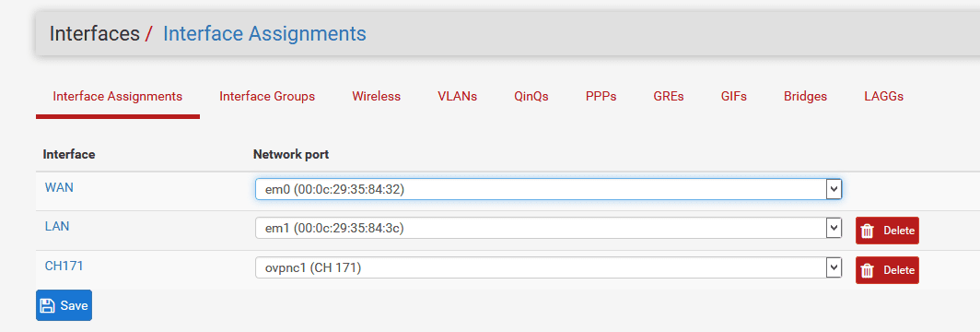Open the CH171 interface link
Image resolution: width=980 pixels, height=332 pixels.
(64, 266)
